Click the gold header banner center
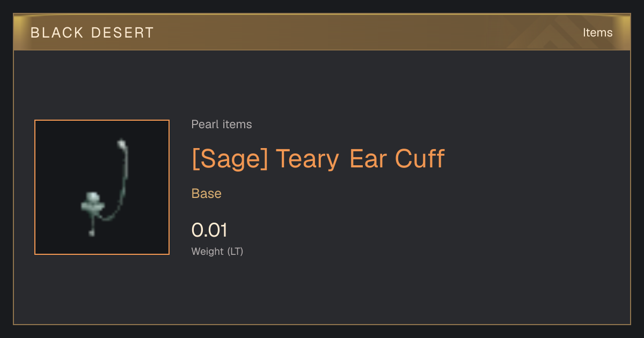This screenshot has height=338, width=644. point(322,32)
